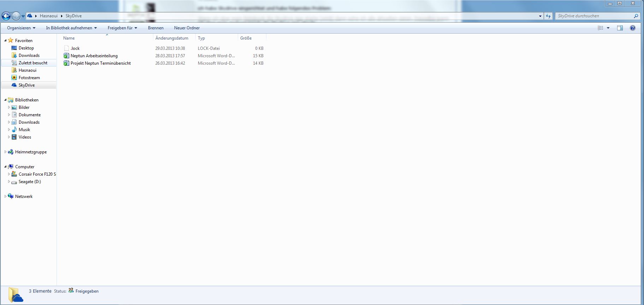Image resolution: width=644 pixels, height=305 pixels.
Task: Select Heimnetzgruppe in the sidebar
Action: (x=31, y=152)
